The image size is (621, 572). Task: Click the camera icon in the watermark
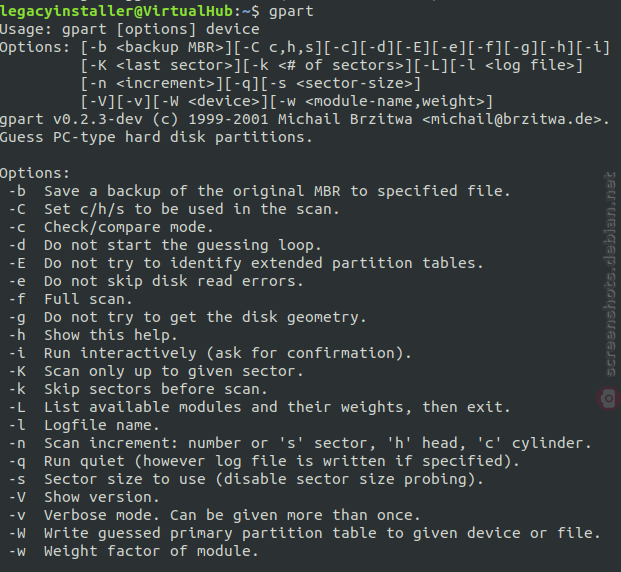click(608, 398)
